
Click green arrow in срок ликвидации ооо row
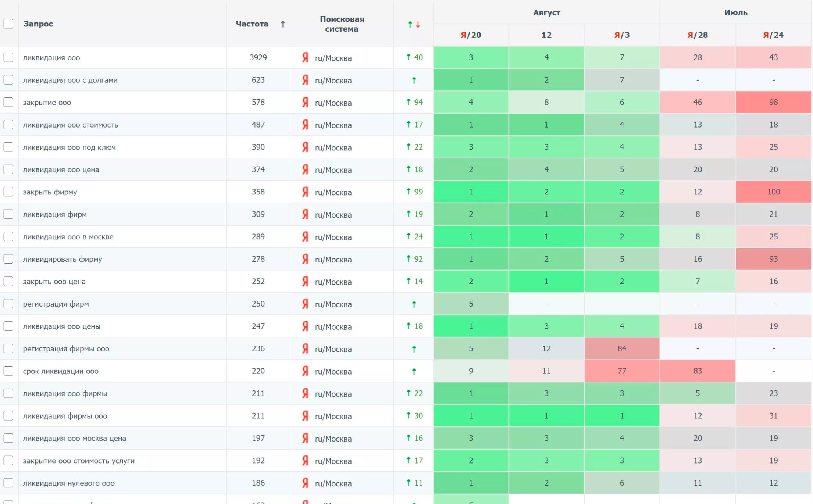(414, 372)
